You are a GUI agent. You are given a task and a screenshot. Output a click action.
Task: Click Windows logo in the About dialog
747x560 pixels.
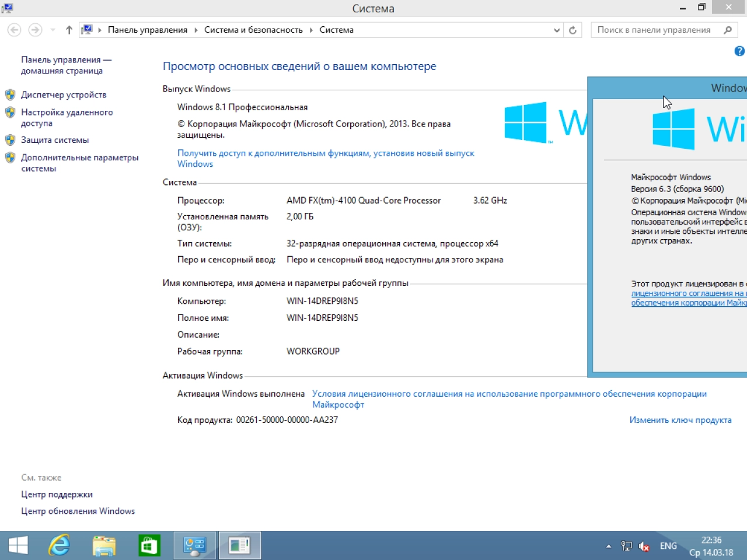(x=673, y=129)
